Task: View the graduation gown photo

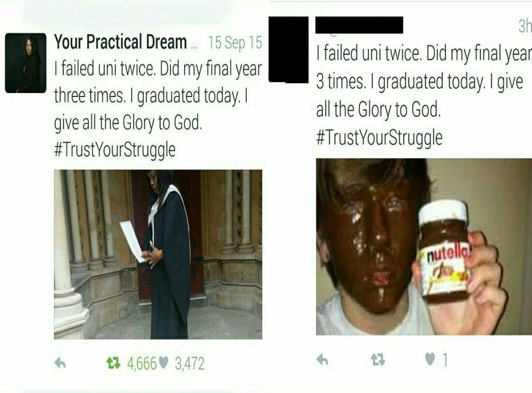Action: [x=158, y=254]
